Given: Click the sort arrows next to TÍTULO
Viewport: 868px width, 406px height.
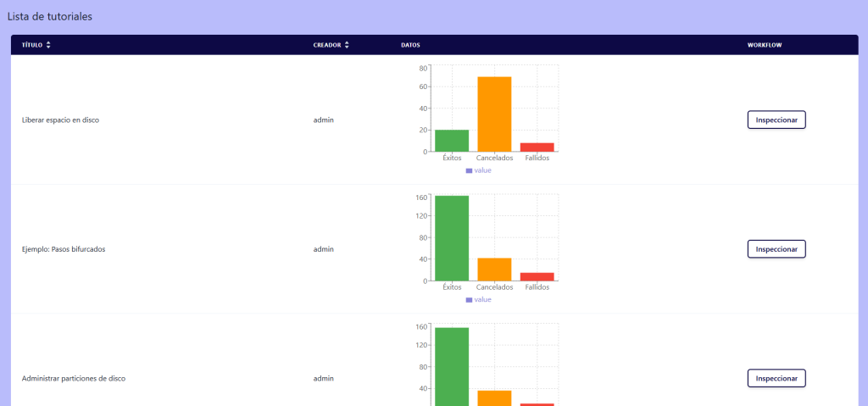Looking at the screenshot, I should click(48, 45).
